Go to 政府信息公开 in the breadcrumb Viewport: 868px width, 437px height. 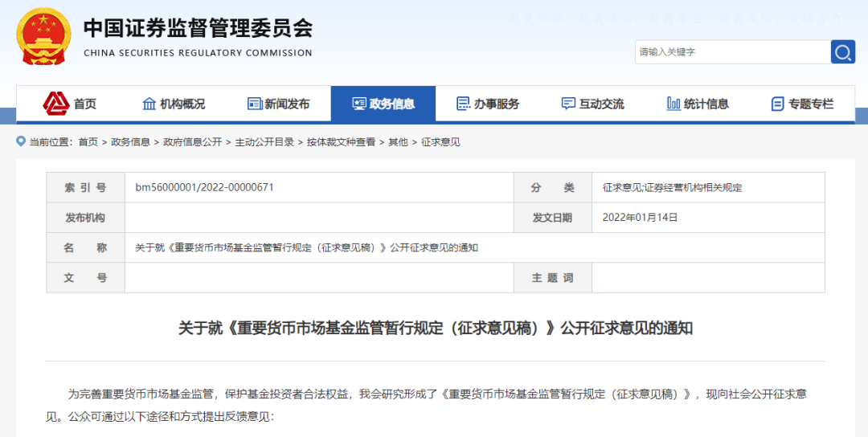click(193, 142)
